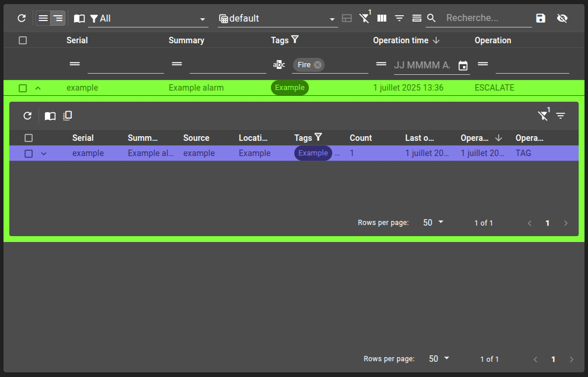Change Serial filter equals operator
Screen dimensions: 588x377
(x=75, y=64)
